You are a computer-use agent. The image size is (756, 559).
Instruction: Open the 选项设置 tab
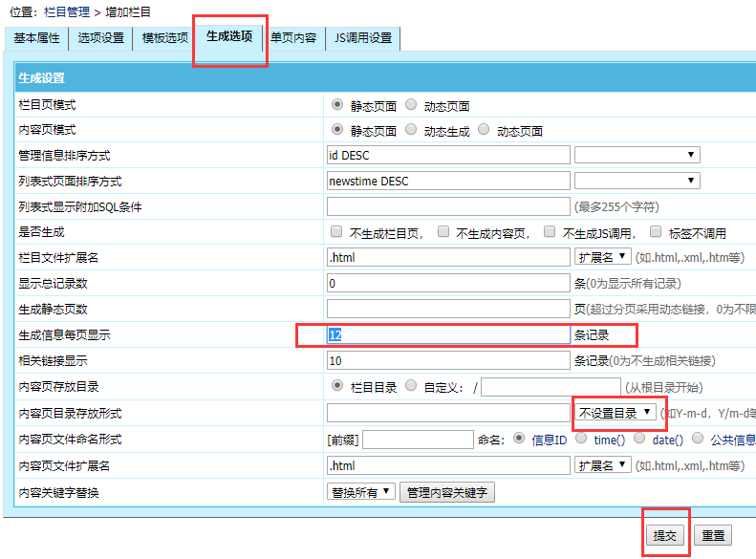click(x=101, y=38)
